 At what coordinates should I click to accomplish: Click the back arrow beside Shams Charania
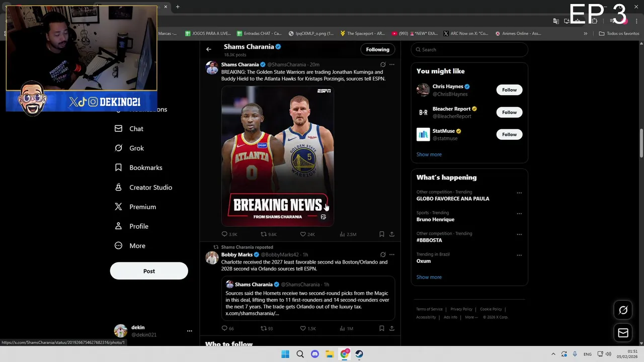(209, 49)
